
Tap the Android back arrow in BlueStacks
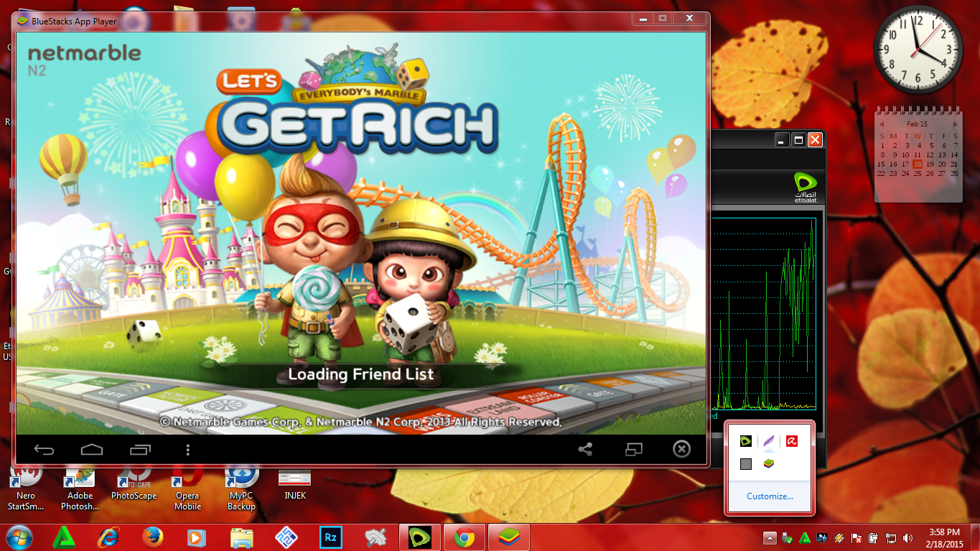point(44,450)
